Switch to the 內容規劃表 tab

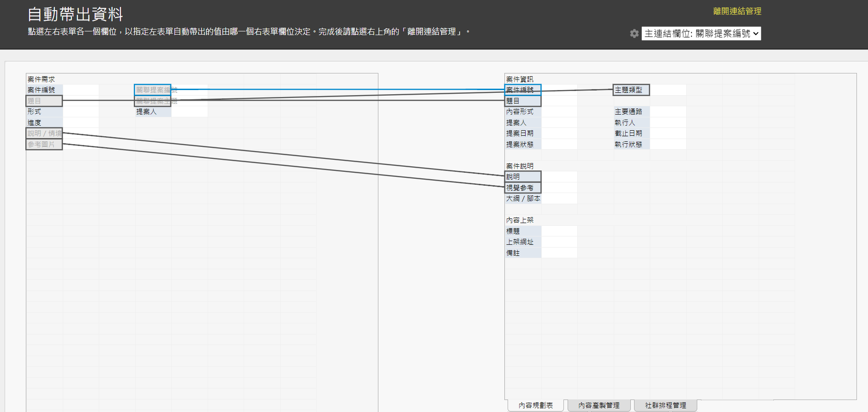click(535, 405)
